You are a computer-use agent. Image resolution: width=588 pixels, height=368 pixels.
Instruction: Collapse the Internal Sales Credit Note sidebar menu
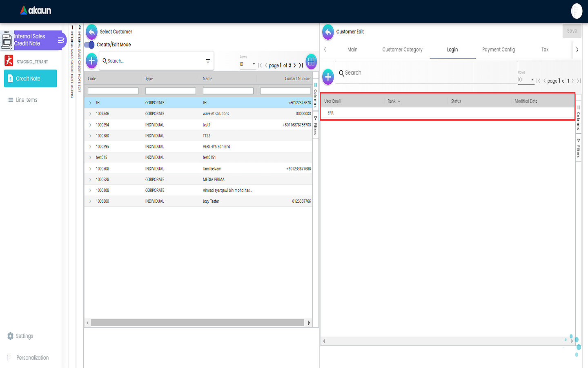61,40
